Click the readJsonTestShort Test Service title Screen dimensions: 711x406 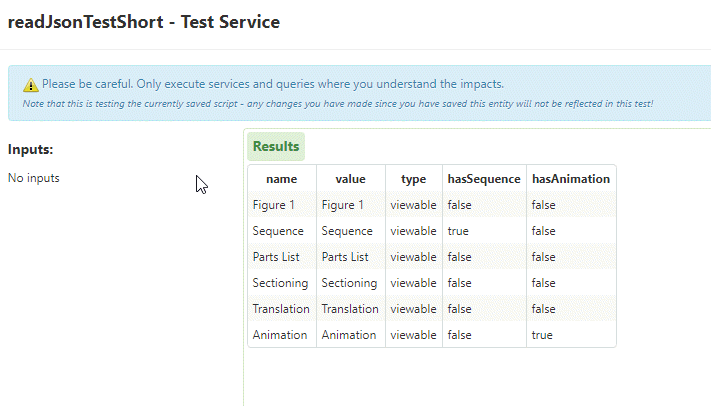(x=144, y=21)
